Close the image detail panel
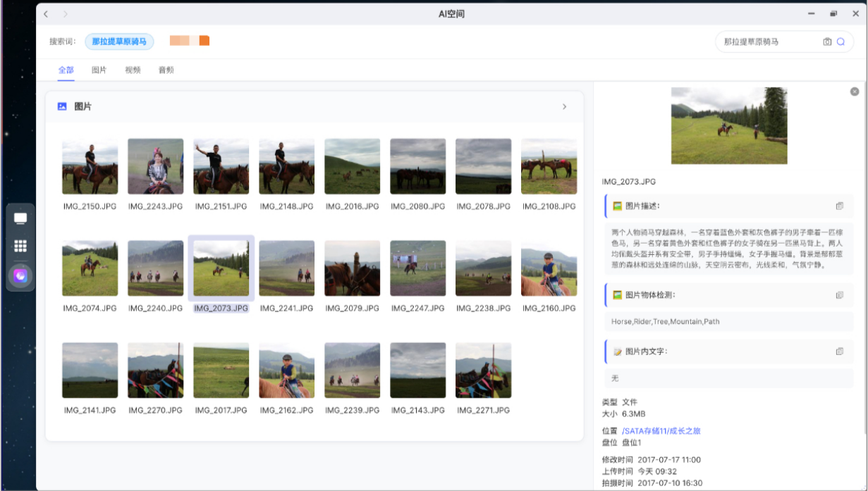This screenshot has width=868, height=491. (x=855, y=92)
